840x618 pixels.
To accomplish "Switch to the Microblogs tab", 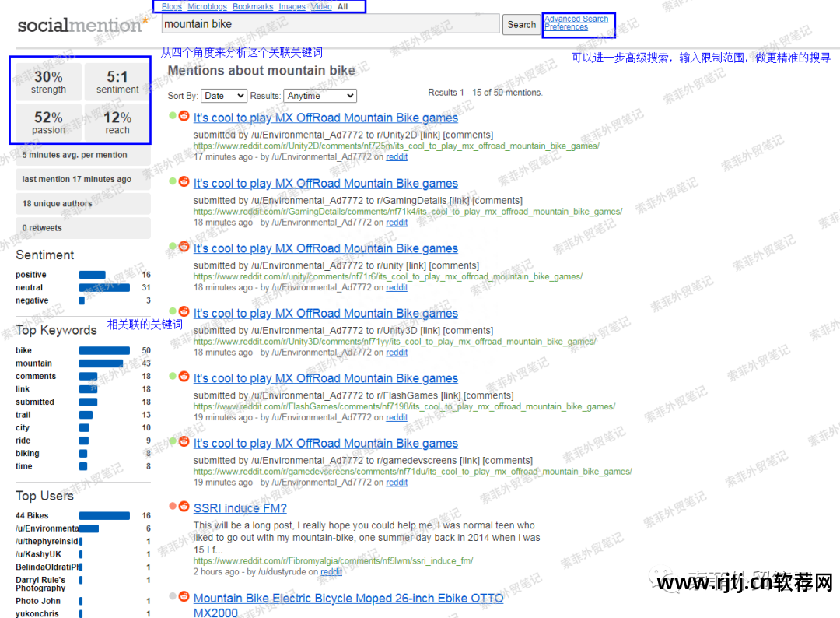I will (207, 7).
